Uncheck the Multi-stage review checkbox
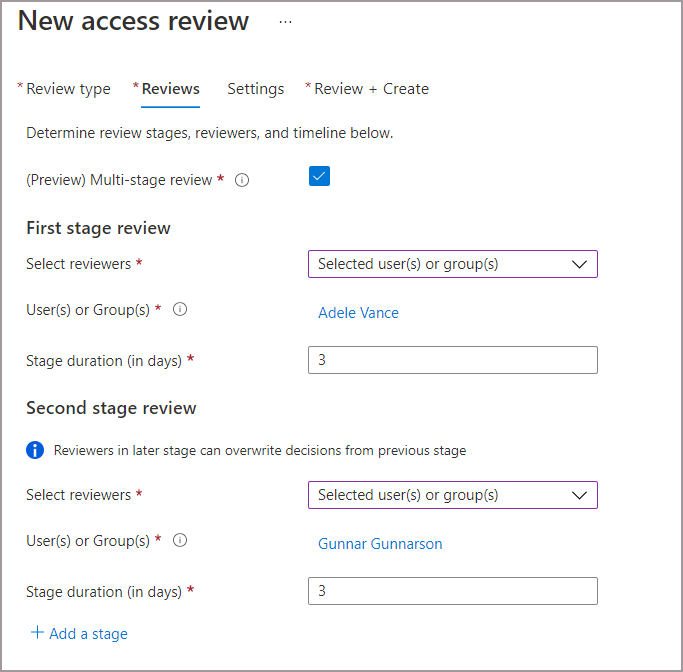 click(319, 177)
